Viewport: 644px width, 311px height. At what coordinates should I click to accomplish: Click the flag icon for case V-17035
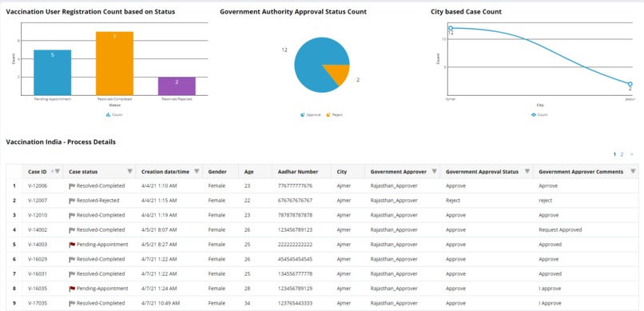pos(72,303)
